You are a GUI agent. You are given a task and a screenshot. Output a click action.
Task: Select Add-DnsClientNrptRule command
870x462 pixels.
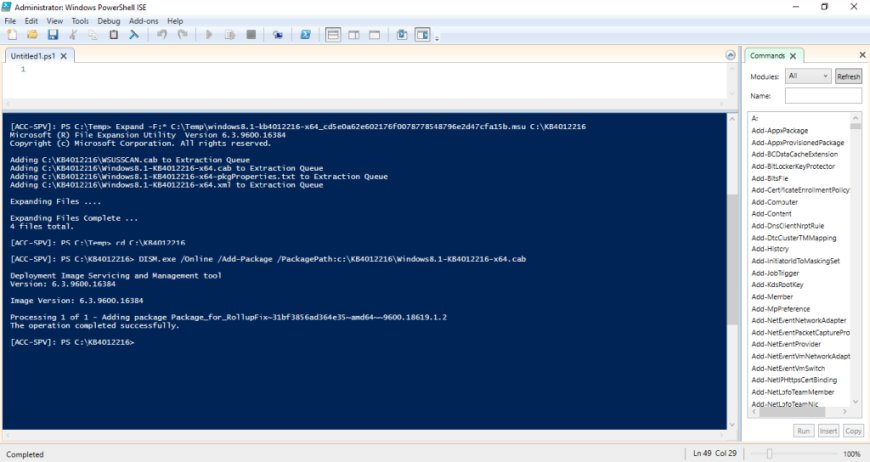click(788, 226)
